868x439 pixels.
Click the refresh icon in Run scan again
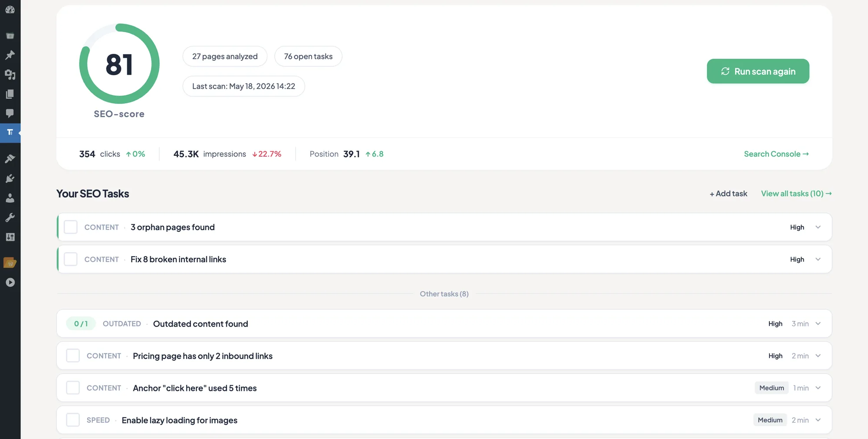[725, 71]
